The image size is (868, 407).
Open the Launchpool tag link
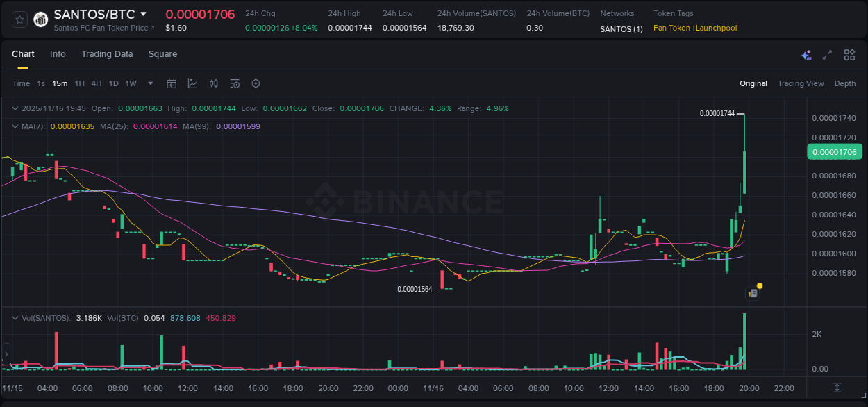(x=716, y=28)
